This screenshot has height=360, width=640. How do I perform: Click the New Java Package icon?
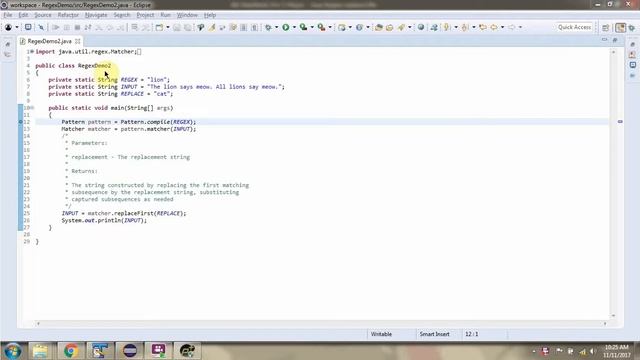point(342,27)
